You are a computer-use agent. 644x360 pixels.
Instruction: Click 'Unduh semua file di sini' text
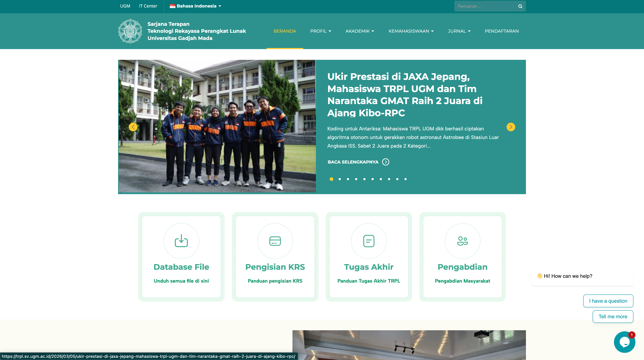tap(181, 281)
